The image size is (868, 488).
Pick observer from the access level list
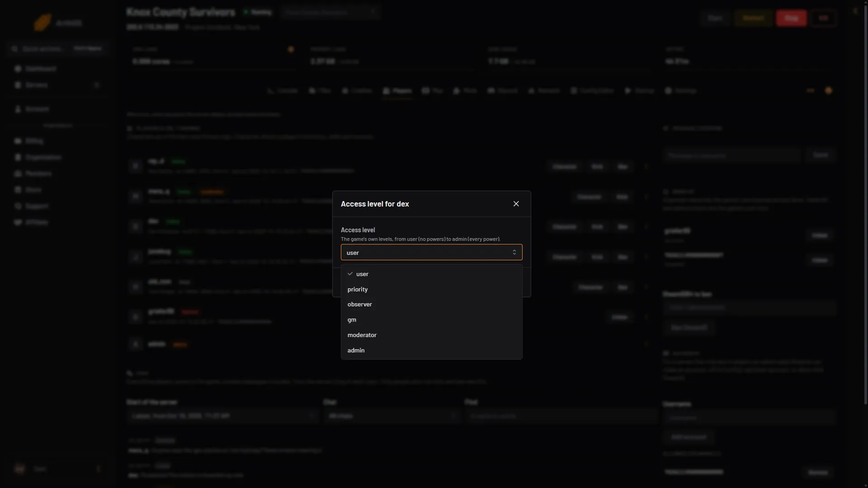point(431,305)
